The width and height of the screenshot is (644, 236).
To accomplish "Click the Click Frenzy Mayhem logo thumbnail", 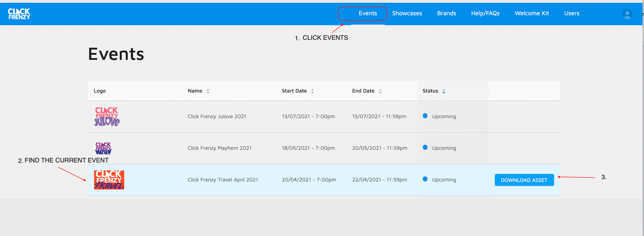I will [x=103, y=148].
